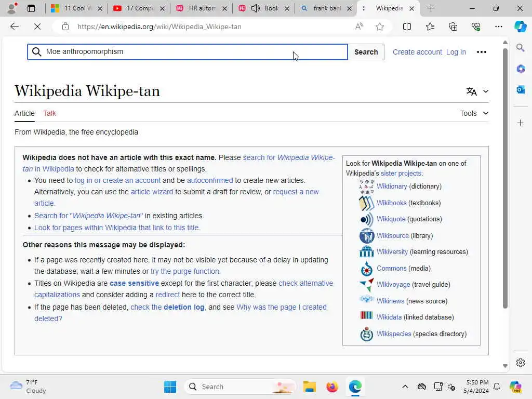Open the sister projects link
Viewport: 532px width, 399px height.
[402, 173]
